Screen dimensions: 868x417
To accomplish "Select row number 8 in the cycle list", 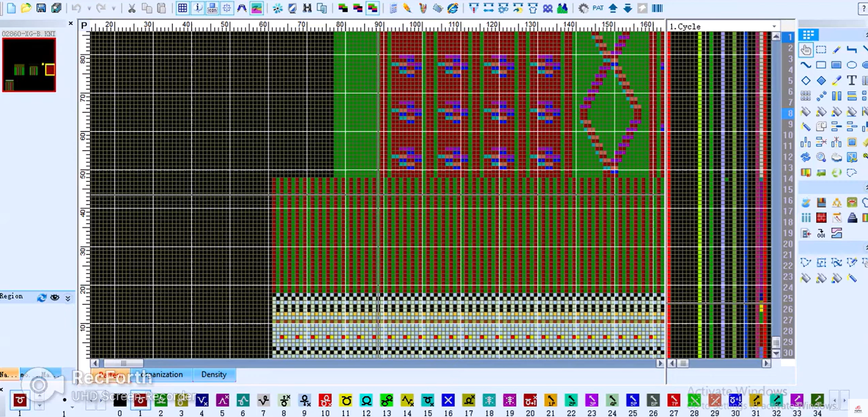I will click(788, 113).
